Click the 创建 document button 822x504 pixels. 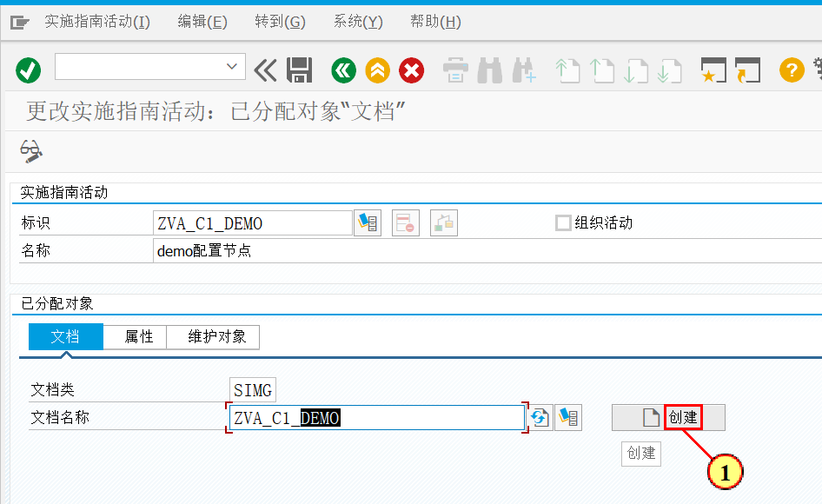668,417
